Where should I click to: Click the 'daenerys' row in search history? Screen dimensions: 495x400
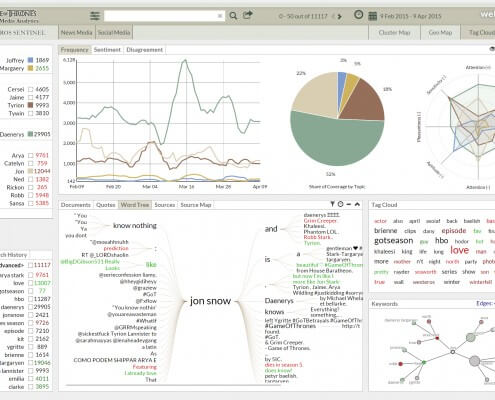26,307
